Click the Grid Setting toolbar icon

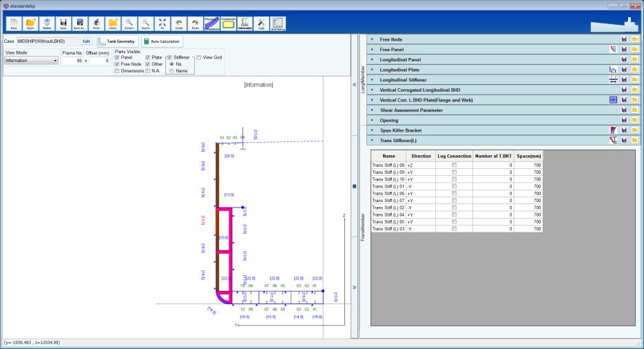278,24
